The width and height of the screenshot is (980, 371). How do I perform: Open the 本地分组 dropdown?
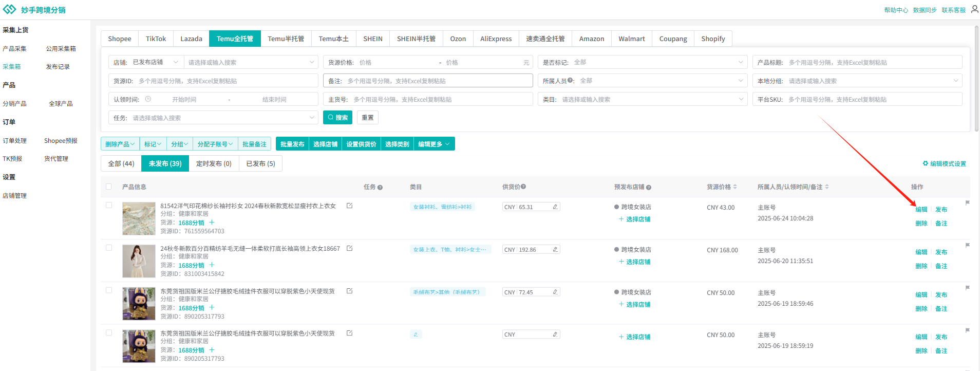857,81
